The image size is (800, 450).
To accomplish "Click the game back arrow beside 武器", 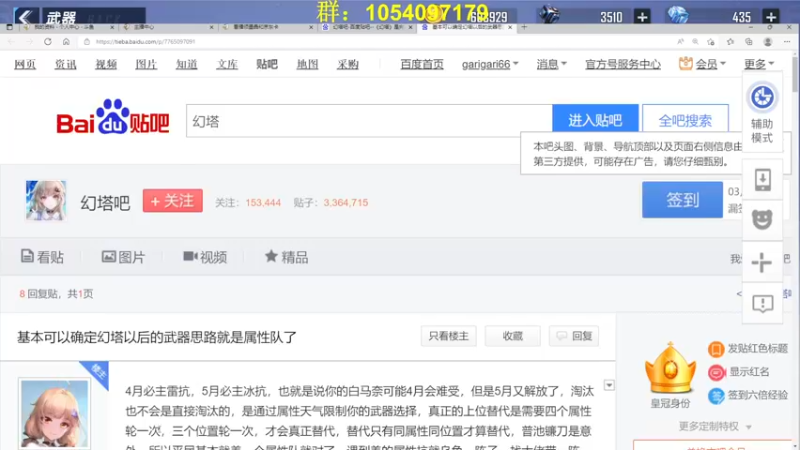I will tap(24, 16).
